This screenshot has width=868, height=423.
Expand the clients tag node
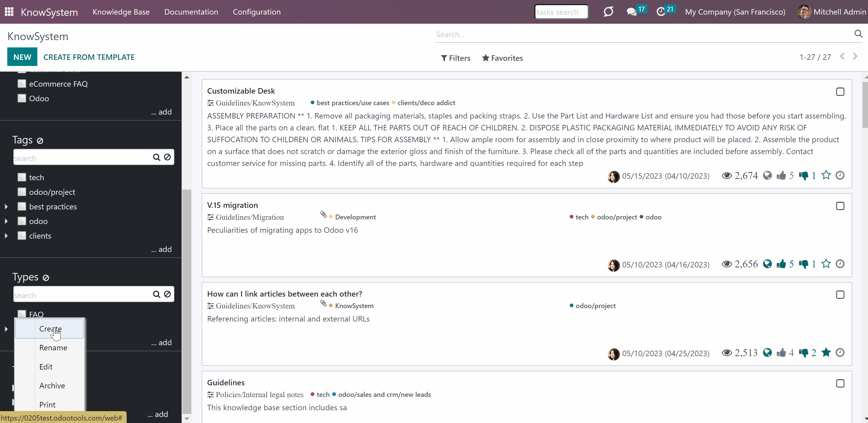pyautogui.click(x=6, y=236)
